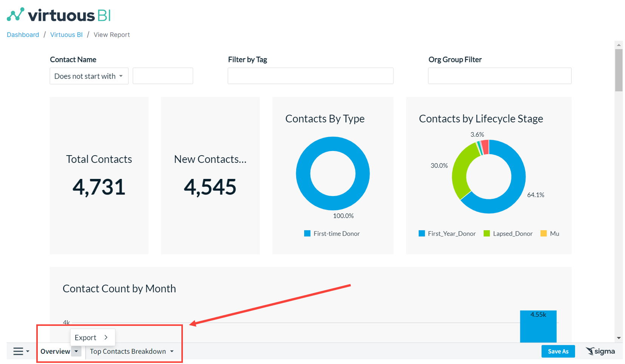The image size is (625, 364).
Task: Click the 4,545 new contacts value
Action: (210, 187)
